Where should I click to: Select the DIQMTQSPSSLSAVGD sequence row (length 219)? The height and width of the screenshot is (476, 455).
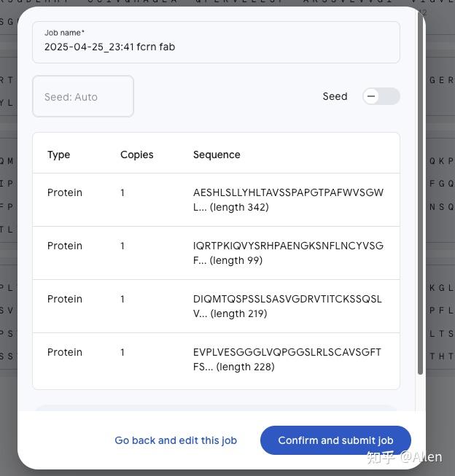pyautogui.click(x=288, y=306)
